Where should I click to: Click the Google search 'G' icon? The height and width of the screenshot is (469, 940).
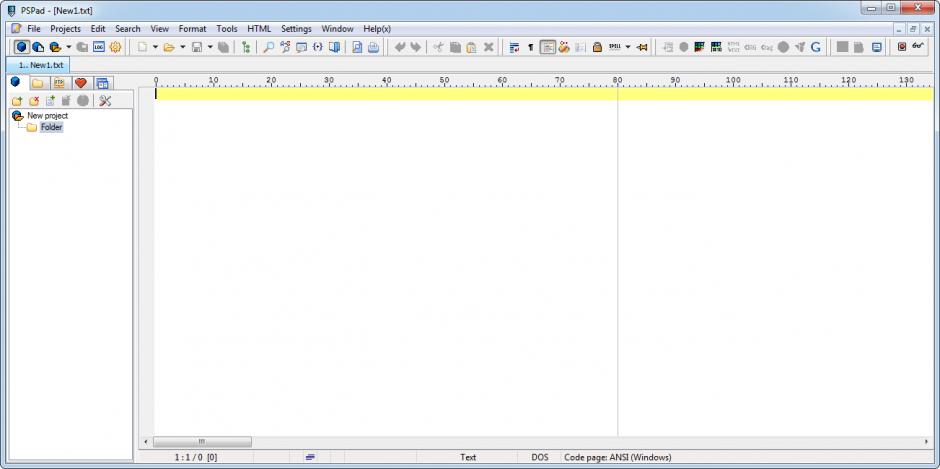tap(816, 47)
